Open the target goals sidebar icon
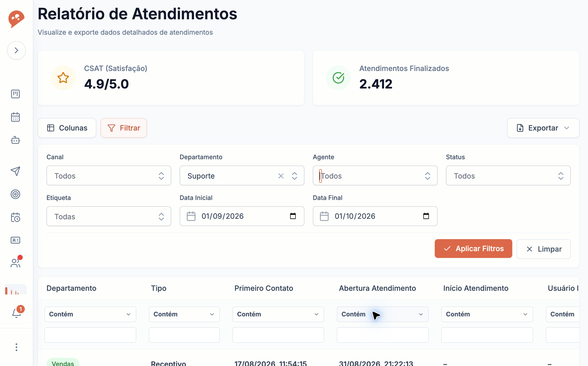 point(15,194)
